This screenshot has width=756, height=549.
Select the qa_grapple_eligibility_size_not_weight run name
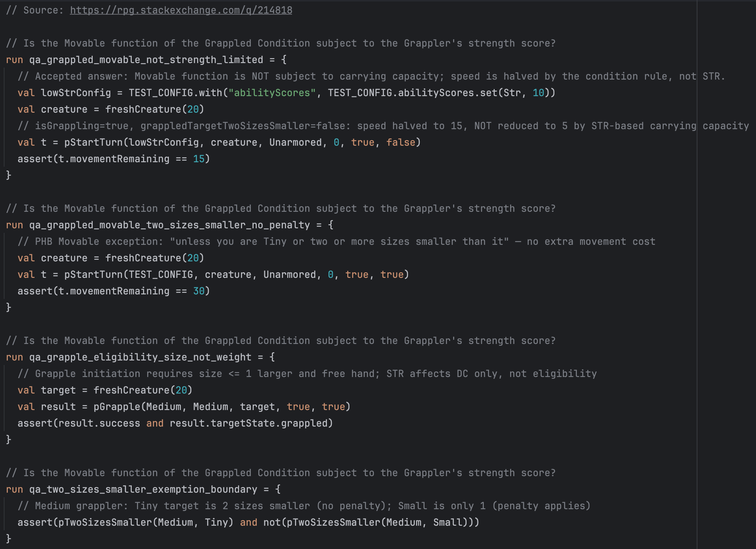click(x=140, y=357)
